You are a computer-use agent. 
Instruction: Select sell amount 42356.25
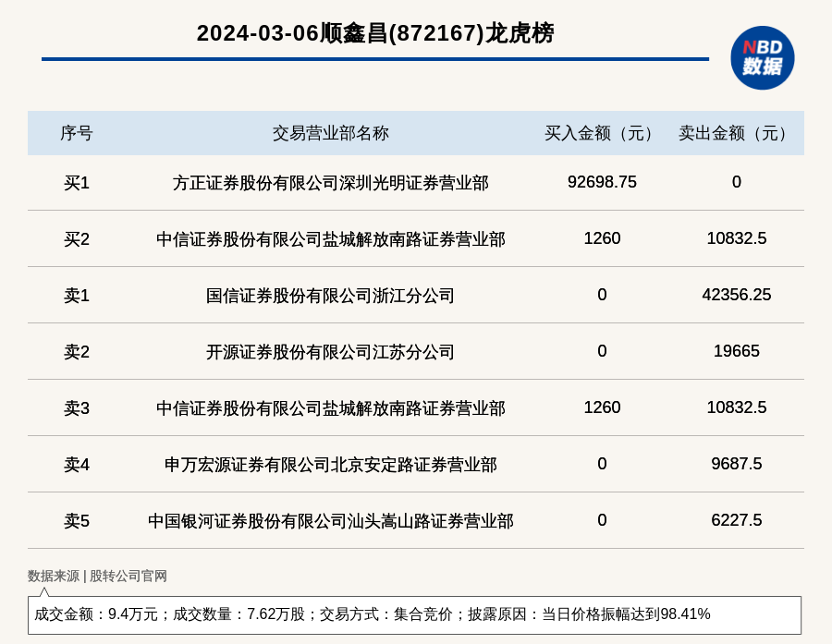point(737,295)
